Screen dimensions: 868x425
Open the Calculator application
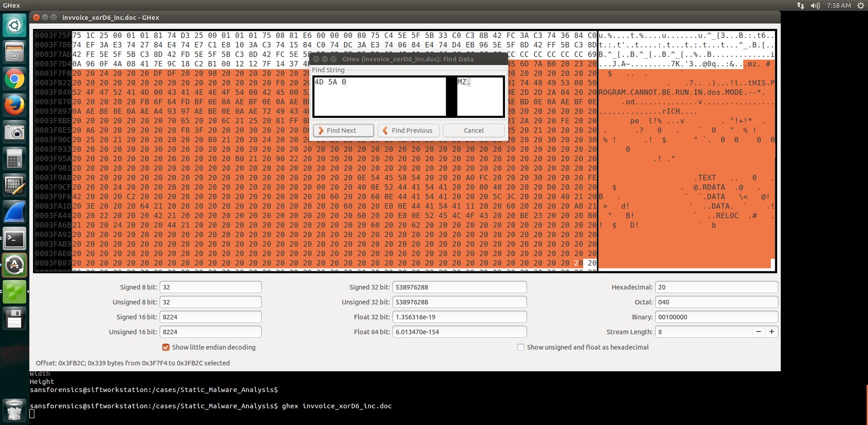pyautogui.click(x=14, y=158)
